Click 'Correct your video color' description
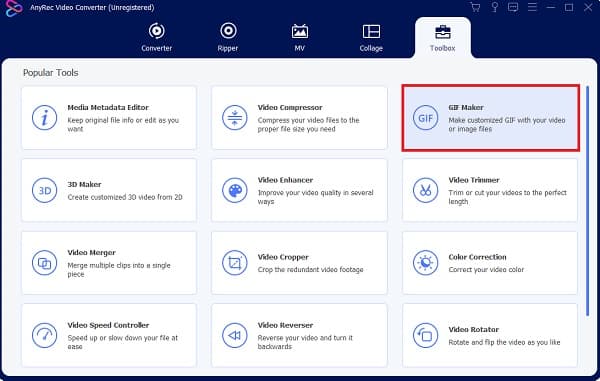Image resolution: width=600 pixels, height=381 pixels. click(486, 270)
